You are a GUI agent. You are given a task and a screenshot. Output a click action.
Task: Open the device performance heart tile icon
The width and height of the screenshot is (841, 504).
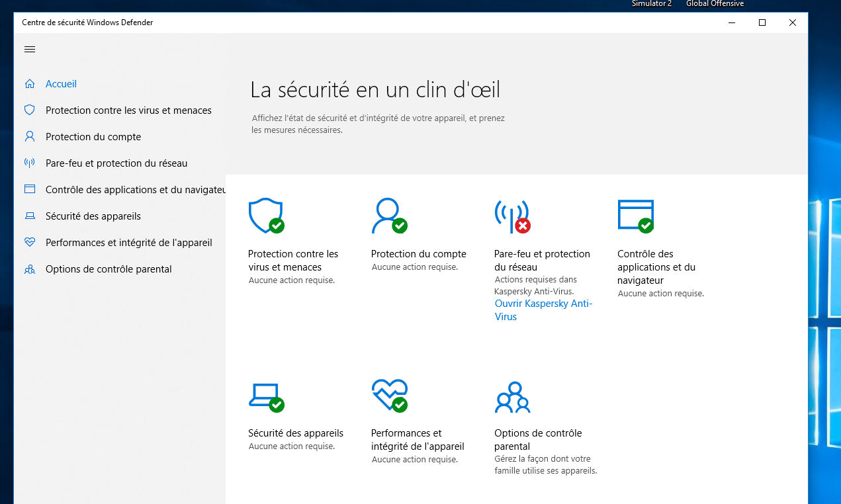[389, 396]
